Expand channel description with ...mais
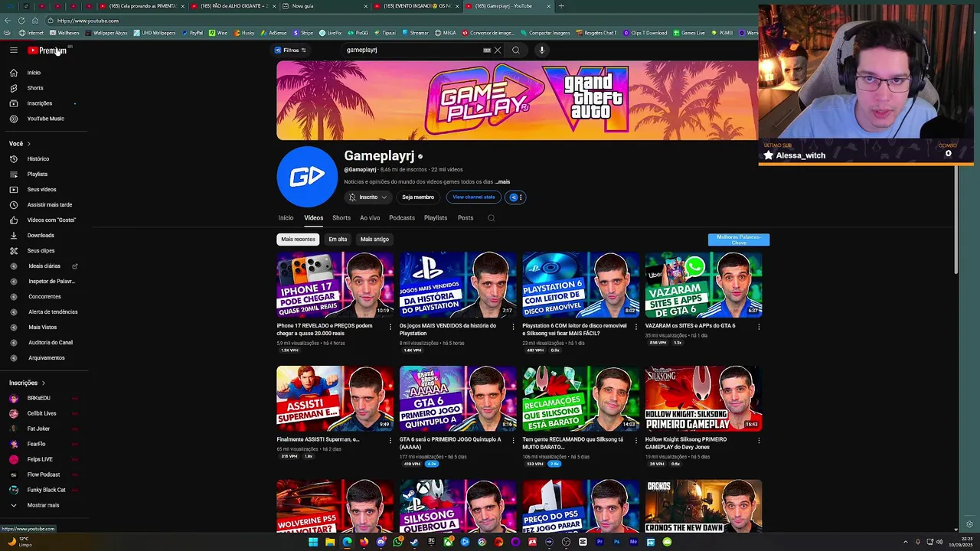This screenshot has width=980, height=551. click(502, 182)
